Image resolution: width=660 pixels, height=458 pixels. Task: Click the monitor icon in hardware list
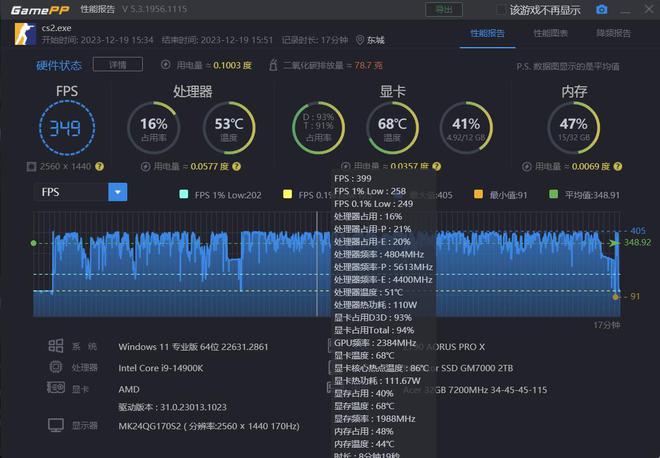[56, 425]
